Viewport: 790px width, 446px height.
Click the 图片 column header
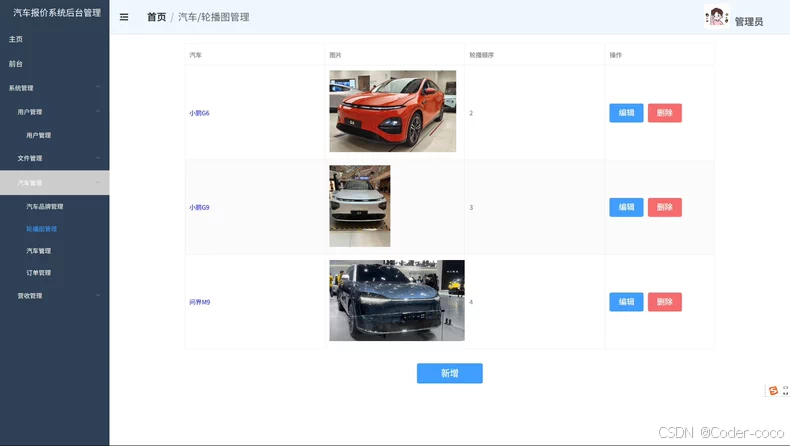click(335, 55)
